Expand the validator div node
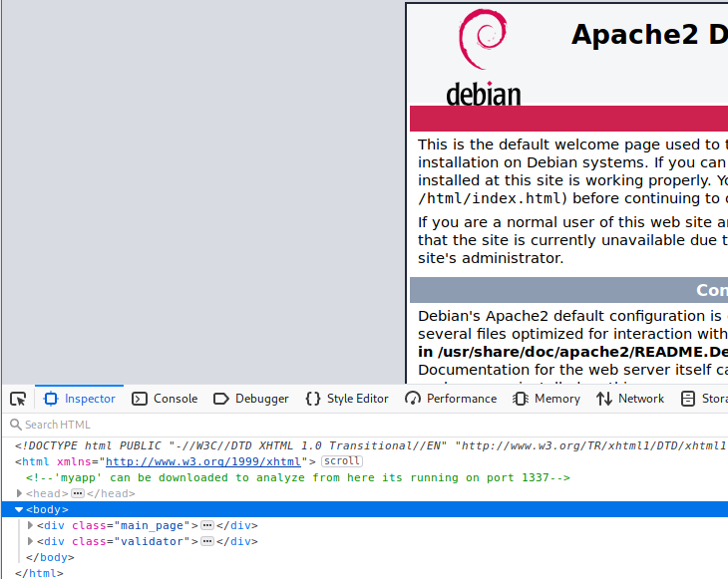 (x=30, y=541)
